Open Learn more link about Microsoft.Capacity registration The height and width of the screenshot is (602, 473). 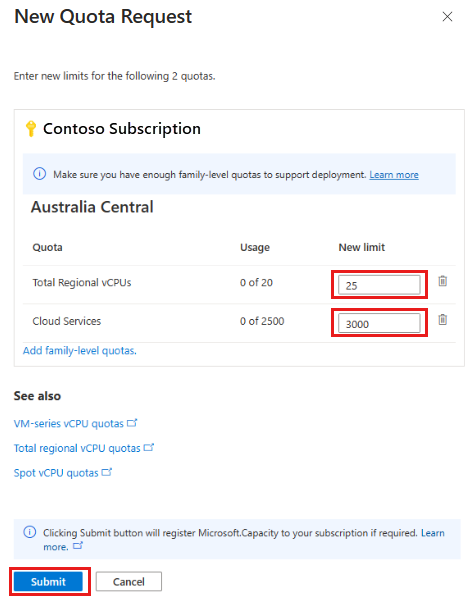click(433, 533)
